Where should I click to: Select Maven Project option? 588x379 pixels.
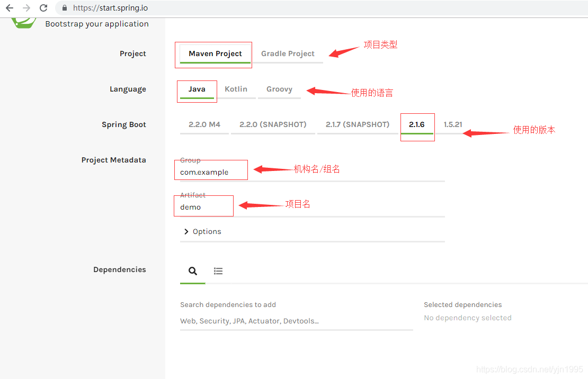pyautogui.click(x=215, y=53)
